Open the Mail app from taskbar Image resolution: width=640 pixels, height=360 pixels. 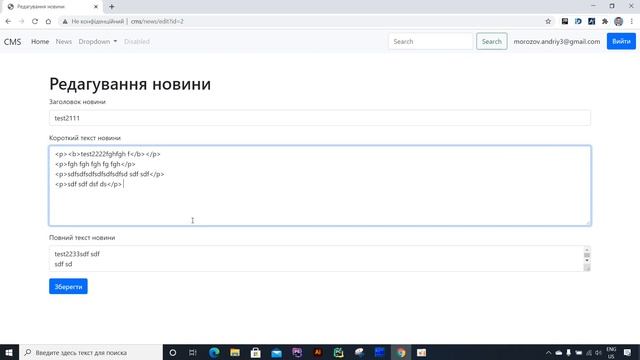click(x=276, y=352)
